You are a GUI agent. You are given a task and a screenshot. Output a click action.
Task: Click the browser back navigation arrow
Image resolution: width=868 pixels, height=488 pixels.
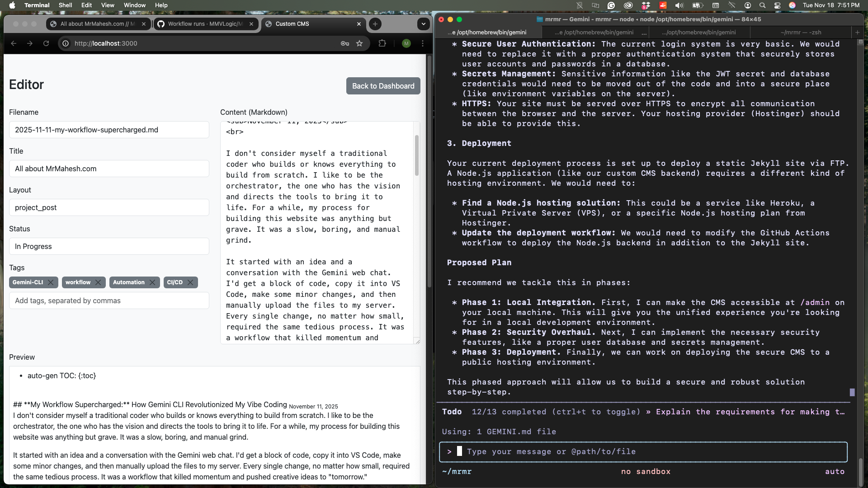pyautogui.click(x=14, y=43)
